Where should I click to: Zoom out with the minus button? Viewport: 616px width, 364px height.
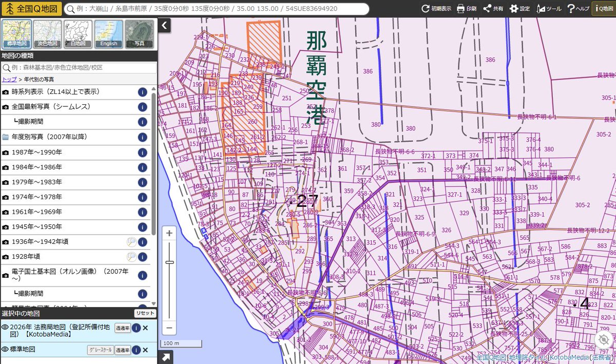coord(169,328)
